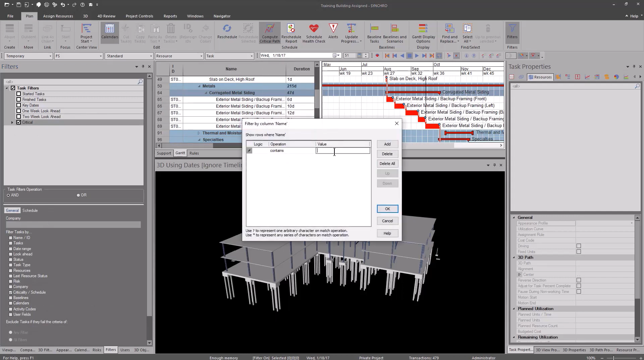The width and height of the screenshot is (644, 360).
Task: Enable the Started Tasks filter checkbox
Action: point(19,94)
